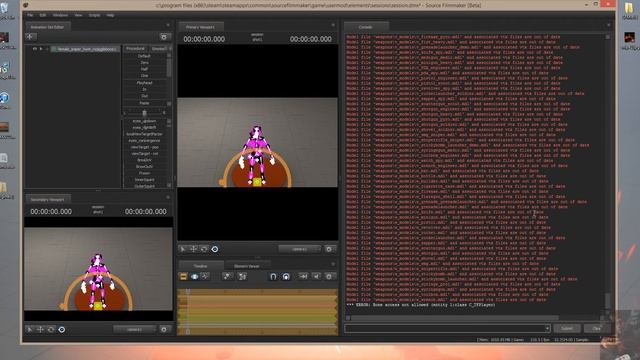640x360 pixels.
Task: Click the Submit button in console
Action: pos(567,329)
